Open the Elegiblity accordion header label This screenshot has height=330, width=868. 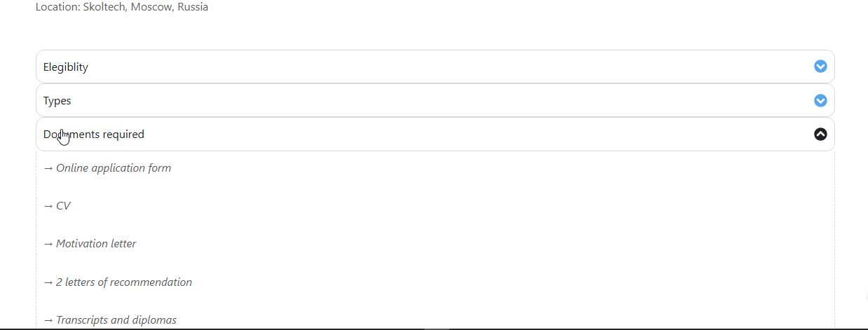[x=66, y=67]
